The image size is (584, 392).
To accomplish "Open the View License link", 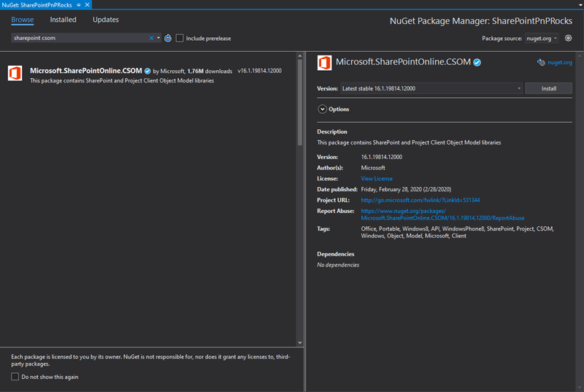I will [377, 178].
